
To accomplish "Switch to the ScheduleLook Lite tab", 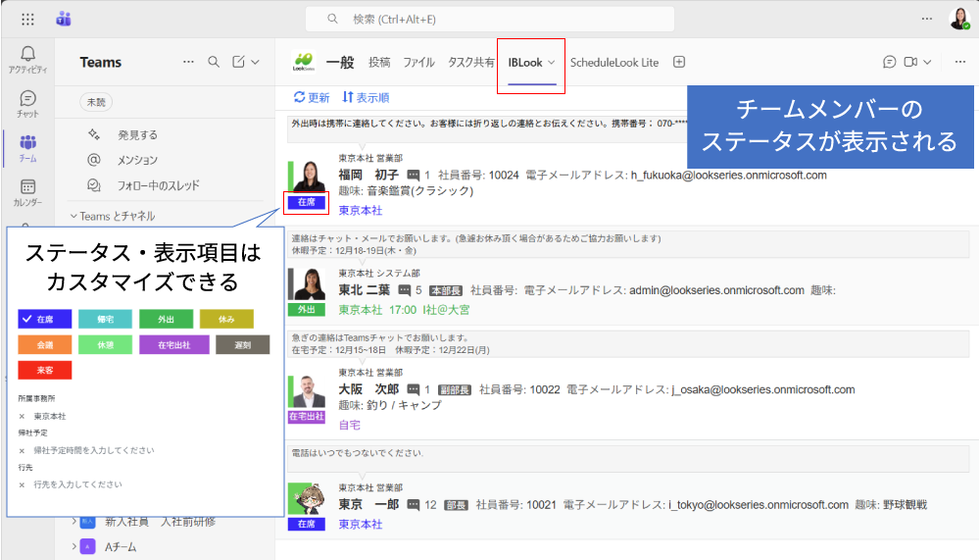I will point(614,62).
